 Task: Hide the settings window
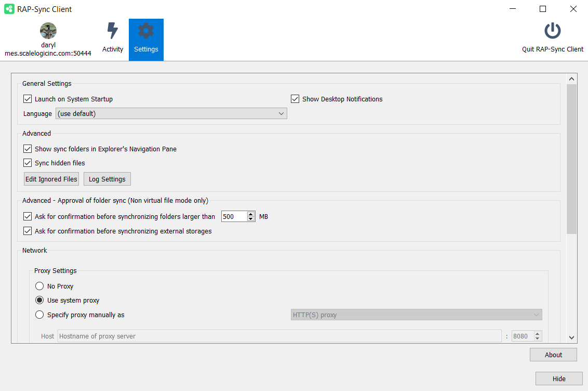click(x=559, y=379)
